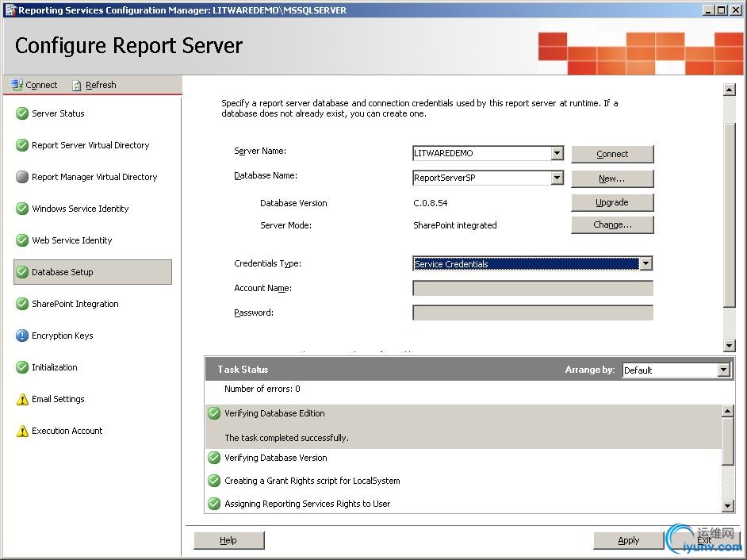Select the Server Status green check icon
Screen dimensions: 747x560
(22, 113)
